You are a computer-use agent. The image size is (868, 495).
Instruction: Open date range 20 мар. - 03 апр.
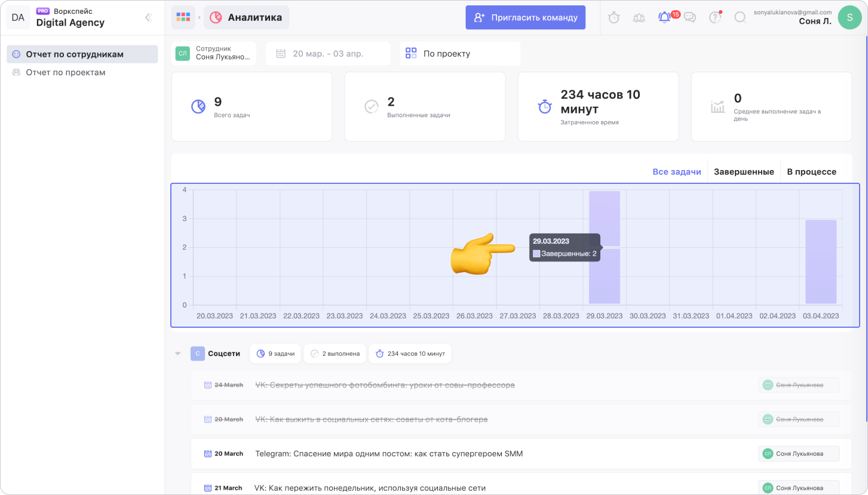pos(328,54)
